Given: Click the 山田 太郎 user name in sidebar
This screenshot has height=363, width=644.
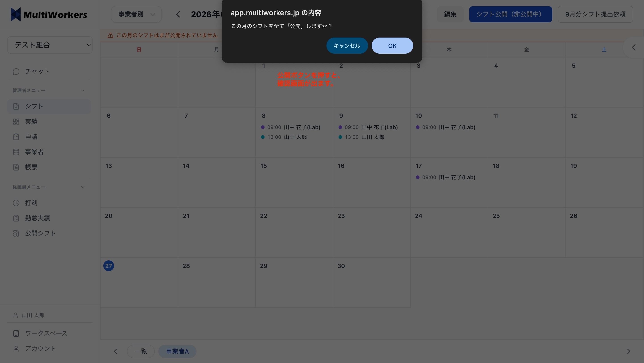Looking at the screenshot, I should point(33,315).
